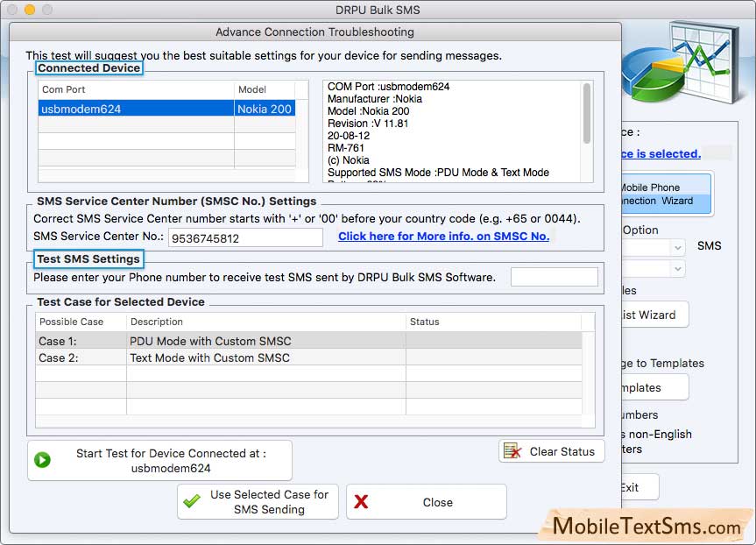The image size is (756, 545).
Task: Click Templates button in main window
Action: pos(654,387)
